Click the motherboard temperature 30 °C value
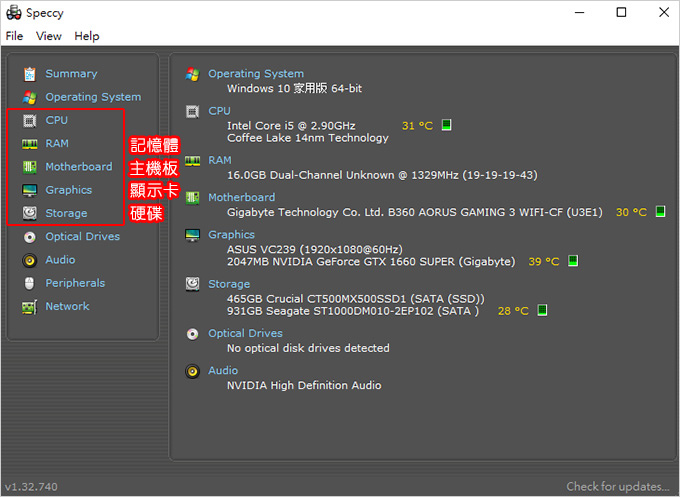The height and width of the screenshot is (497, 680). click(x=631, y=213)
